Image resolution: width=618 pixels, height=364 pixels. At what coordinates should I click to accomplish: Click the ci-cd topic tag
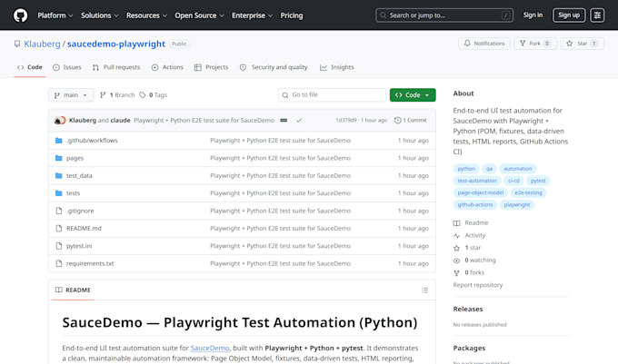[x=513, y=181]
